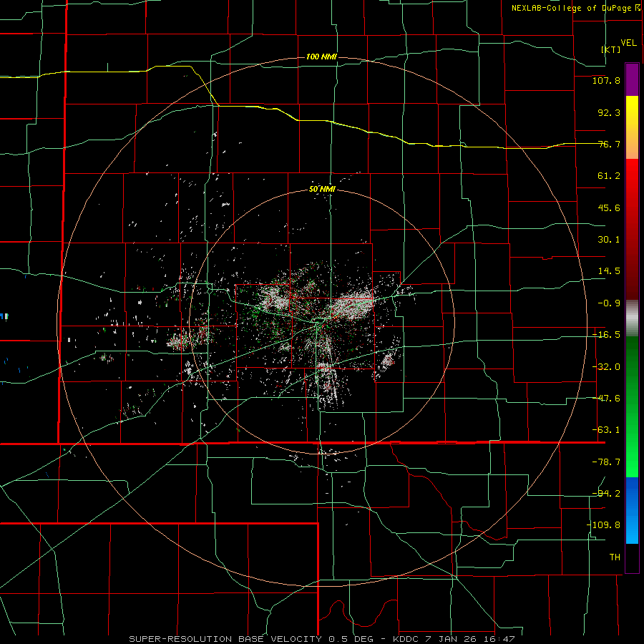This screenshot has height=644, width=644.
Task: Click the yellow-orange segment of the color bar
Action: (x=632, y=127)
